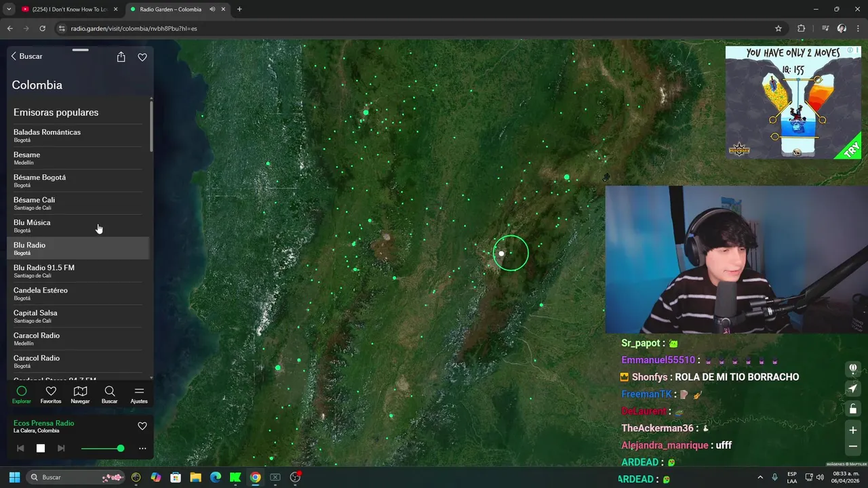Click the locate-me arrow icon
The image size is (868, 488).
pyautogui.click(x=853, y=388)
